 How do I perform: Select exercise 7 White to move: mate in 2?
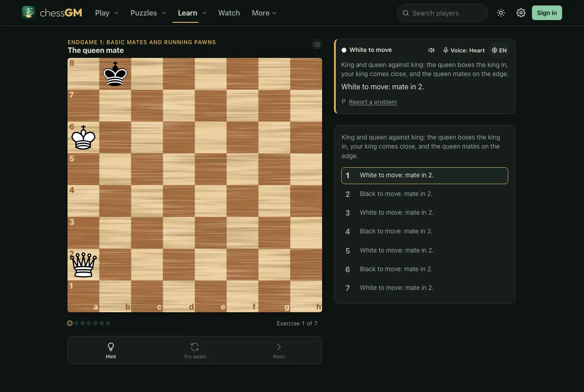(x=424, y=288)
